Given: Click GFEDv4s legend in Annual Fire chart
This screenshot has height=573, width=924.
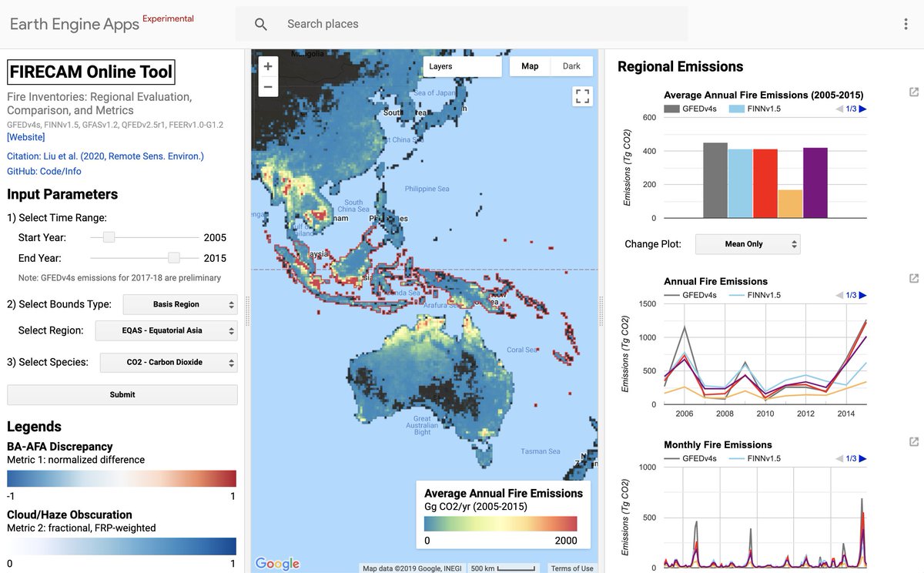Looking at the screenshot, I should [690, 295].
